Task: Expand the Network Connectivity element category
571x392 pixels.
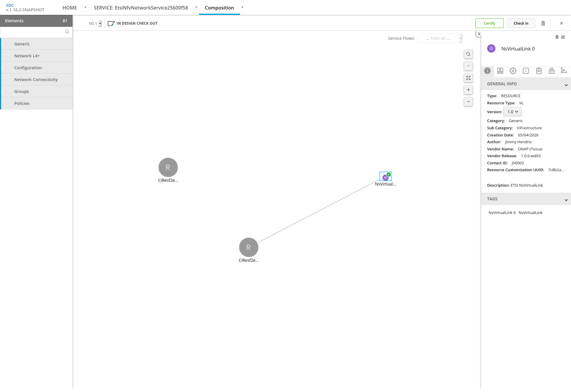Action: pyautogui.click(x=36, y=80)
